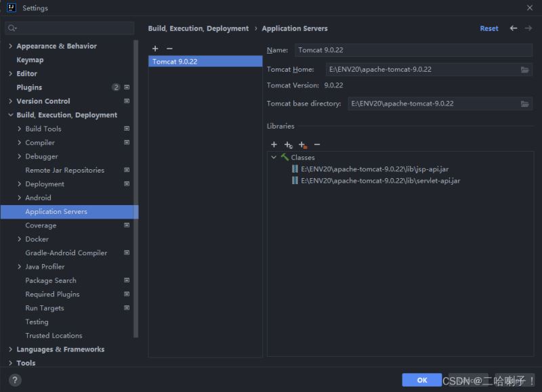Click the Reset link

point(488,28)
